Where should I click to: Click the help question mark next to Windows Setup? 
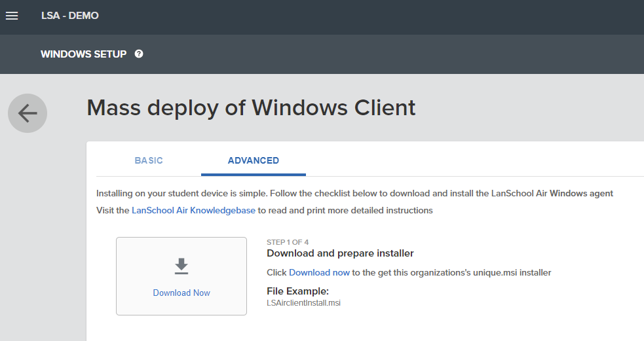pos(139,54)
